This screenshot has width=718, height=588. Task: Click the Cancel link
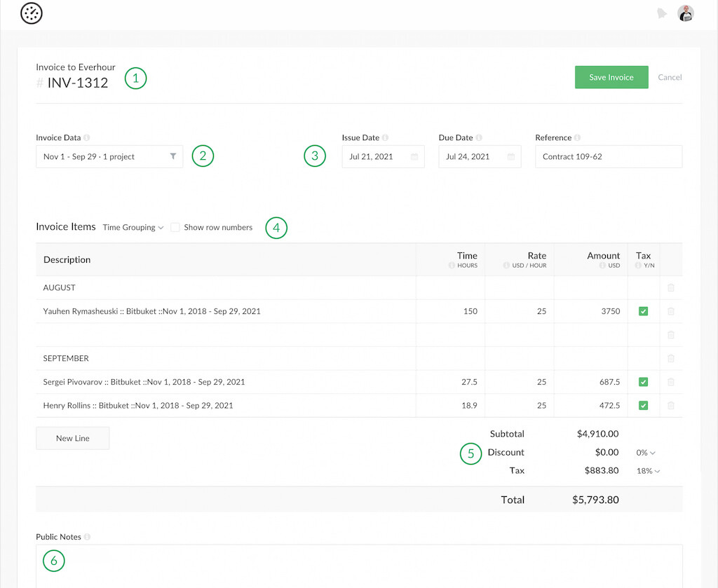[670, 77]
